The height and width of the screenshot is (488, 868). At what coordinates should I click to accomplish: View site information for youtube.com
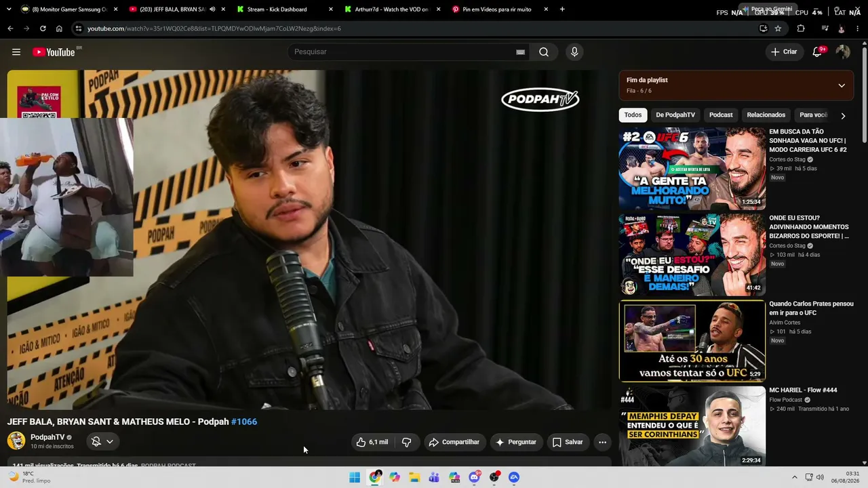click(x=79, y=28)
